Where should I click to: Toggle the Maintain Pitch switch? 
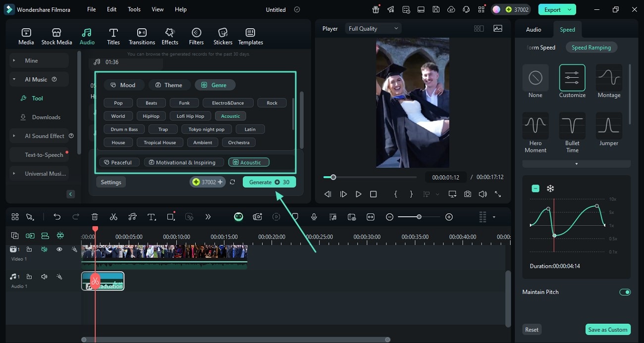tap(625, 292)
